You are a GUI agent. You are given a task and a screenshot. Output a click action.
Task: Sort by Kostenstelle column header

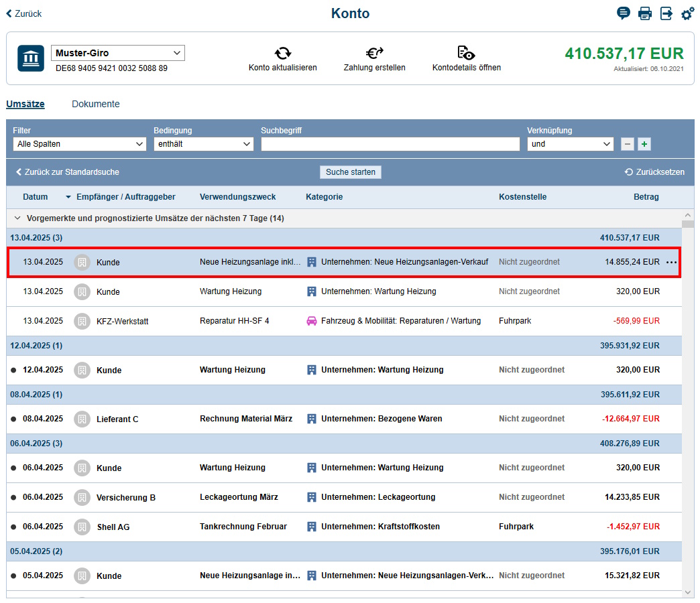point(522,197)
